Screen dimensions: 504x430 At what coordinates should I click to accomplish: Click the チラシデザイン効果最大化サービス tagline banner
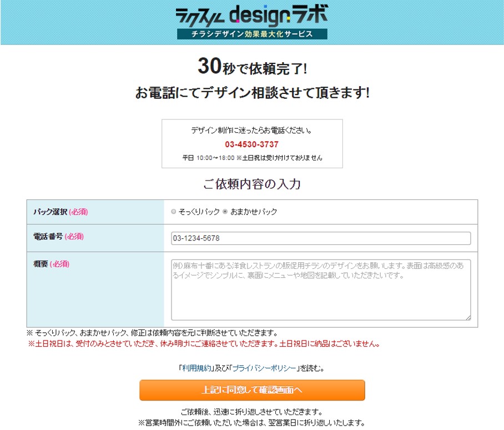tap(252, 34)
